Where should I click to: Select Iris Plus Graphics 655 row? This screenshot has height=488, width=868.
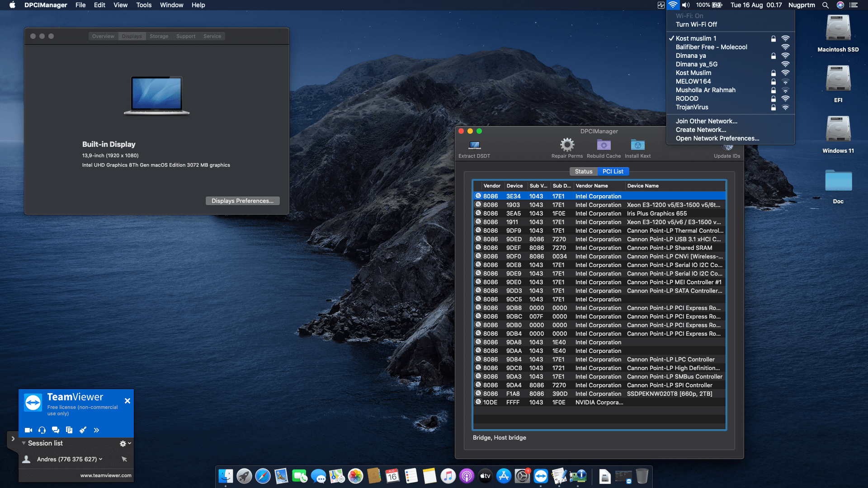pyautogui.click(x=599, y=213)
